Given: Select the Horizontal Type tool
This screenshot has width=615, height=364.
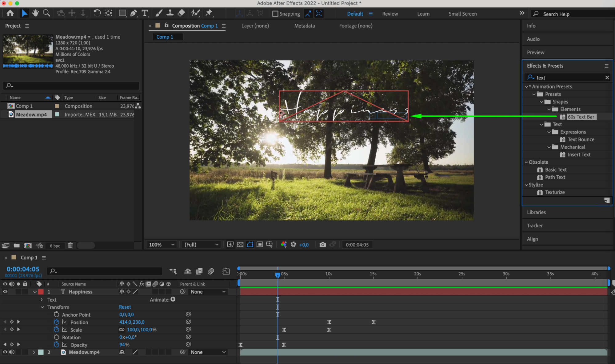Looking at the screenshot, I should click(x=145, y=13).
